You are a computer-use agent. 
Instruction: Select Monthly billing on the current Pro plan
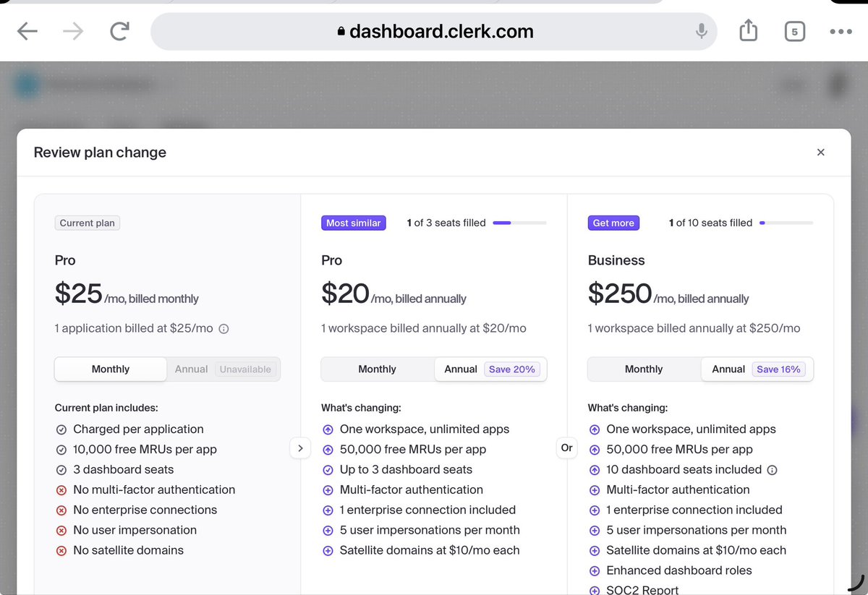(111, 369)
